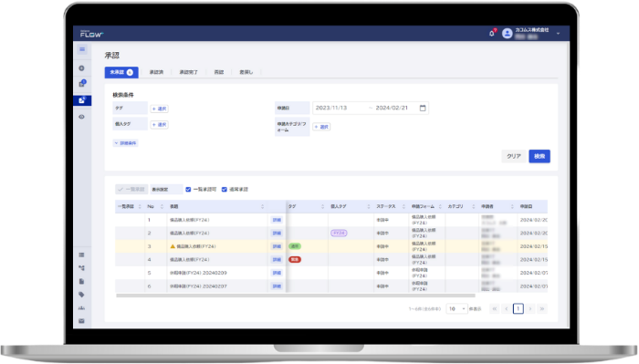Select the eye icon in the left sidebar
Screen dimensions: 639x364
coord(82,117)
